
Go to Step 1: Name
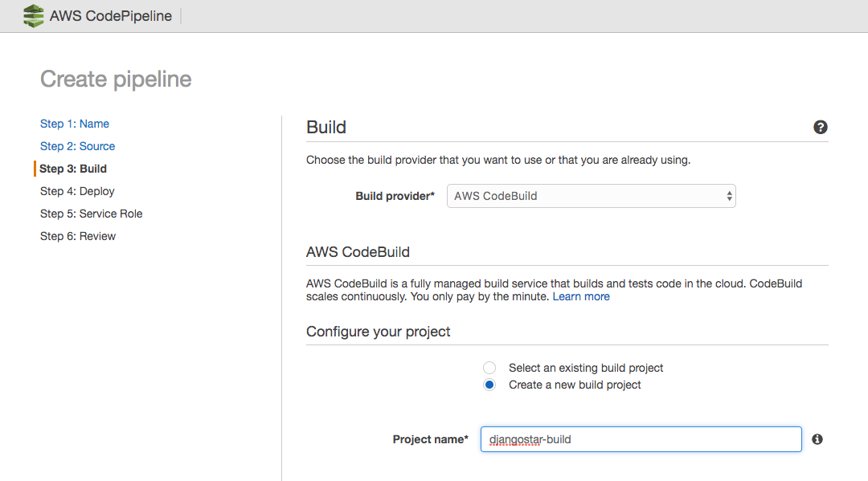[x=75, y=124]
